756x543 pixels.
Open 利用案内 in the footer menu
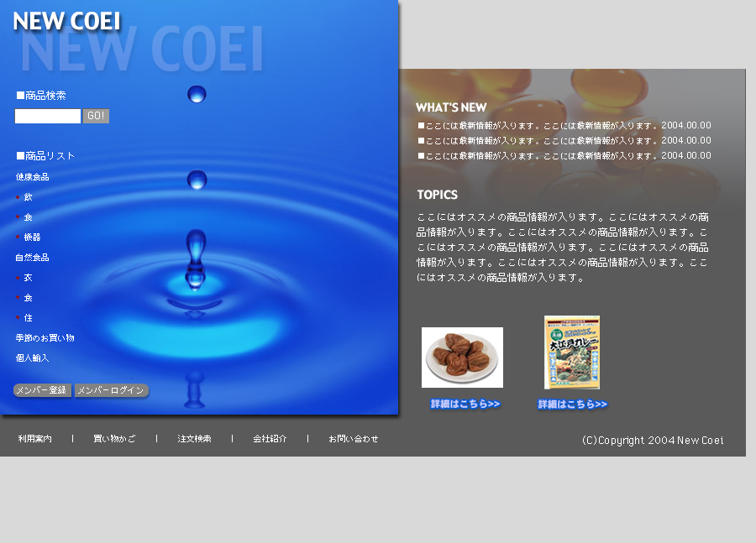pos(35,439)
